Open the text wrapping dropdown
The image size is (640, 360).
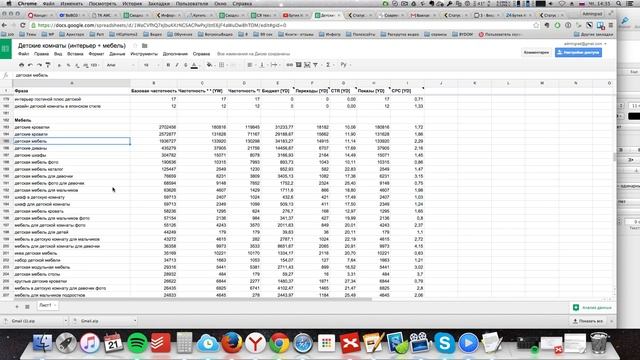tap(275, 65)
